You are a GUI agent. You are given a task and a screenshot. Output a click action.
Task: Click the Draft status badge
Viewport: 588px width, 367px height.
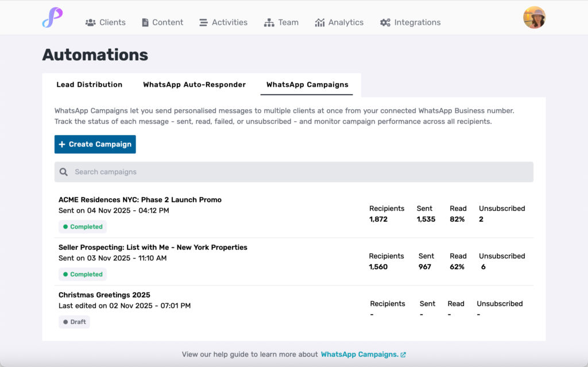point(75,322)
